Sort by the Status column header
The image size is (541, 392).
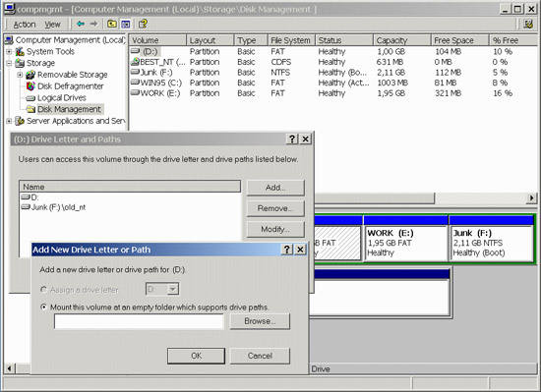coord(344,40)
